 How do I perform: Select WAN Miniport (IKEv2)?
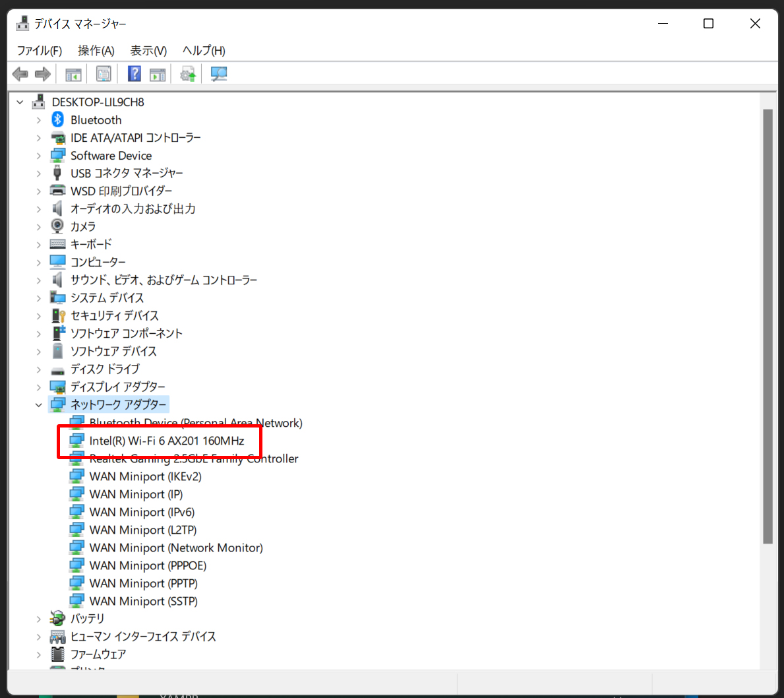pyautogui.click(x=145, y=476)
